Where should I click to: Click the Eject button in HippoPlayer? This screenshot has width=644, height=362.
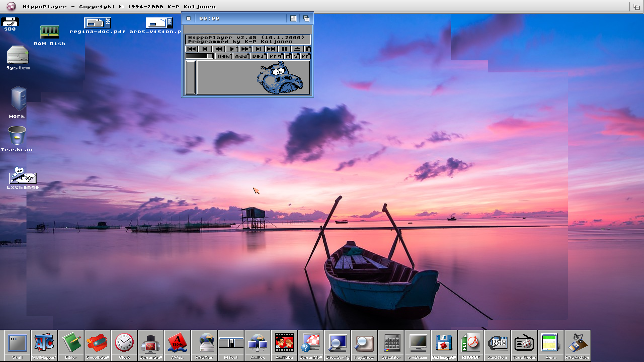point(297,49)
